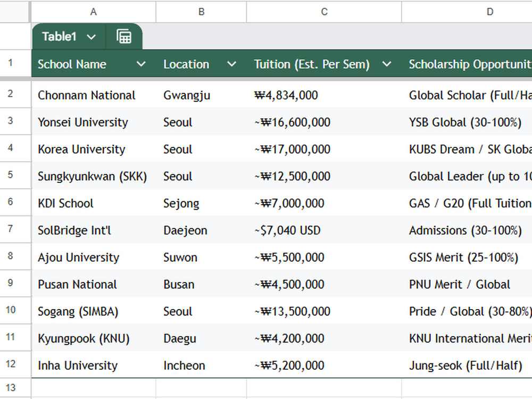Image resolution: width=532 pixels, height=399 pixels.
Task: Select column C header
Action: (324, 12)
